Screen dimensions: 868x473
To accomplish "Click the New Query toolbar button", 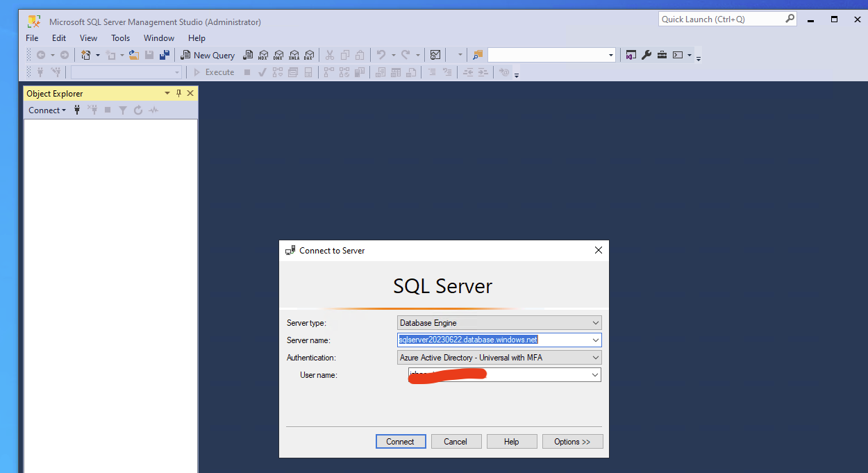I will click(208, 55).
